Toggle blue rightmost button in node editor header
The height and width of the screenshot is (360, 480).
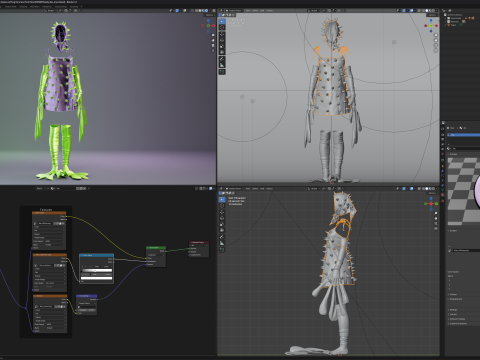click(x=210, y=188)
